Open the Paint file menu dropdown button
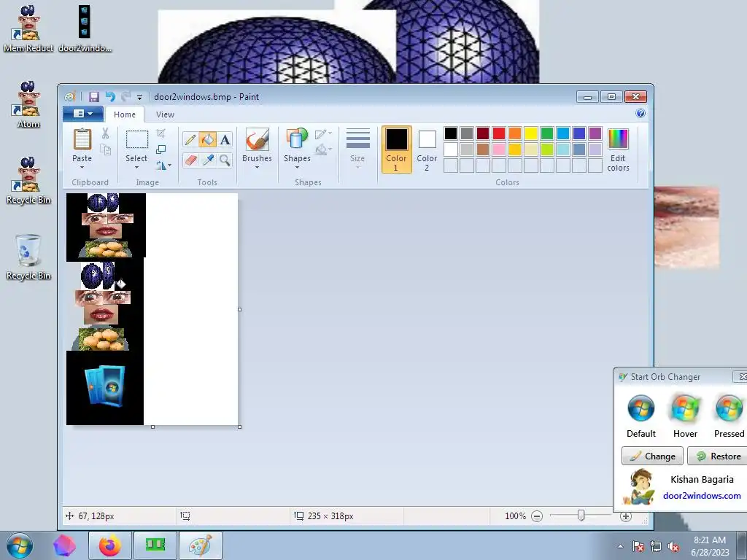Image resolution: width=747 pixels, height=560 pixels. tap(83, 114)
